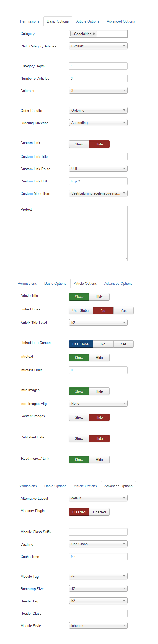This screenshot has width=158, height=644.
Task: Switch to the topmost Permissions tab
Action: click(x=30, y=21)
